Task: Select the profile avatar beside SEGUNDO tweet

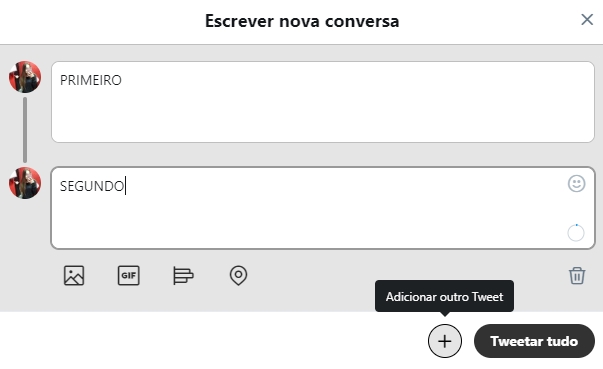Action: point(25,183)
